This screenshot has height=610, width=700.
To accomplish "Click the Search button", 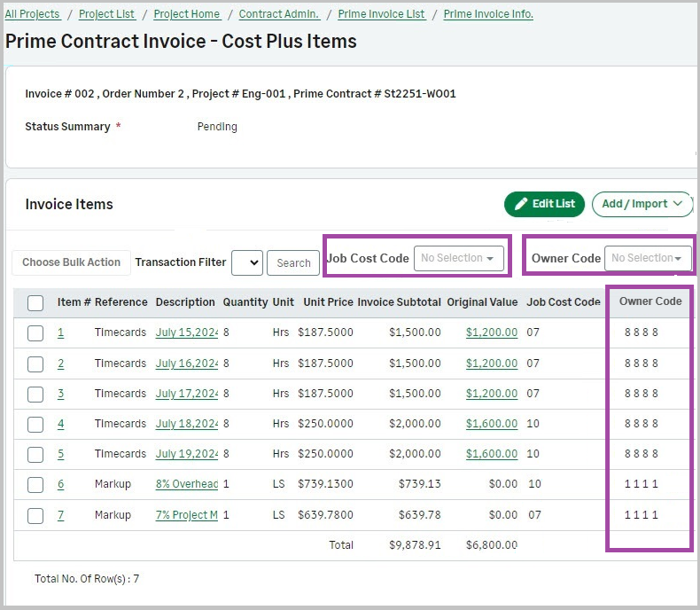I will [293, 263].
